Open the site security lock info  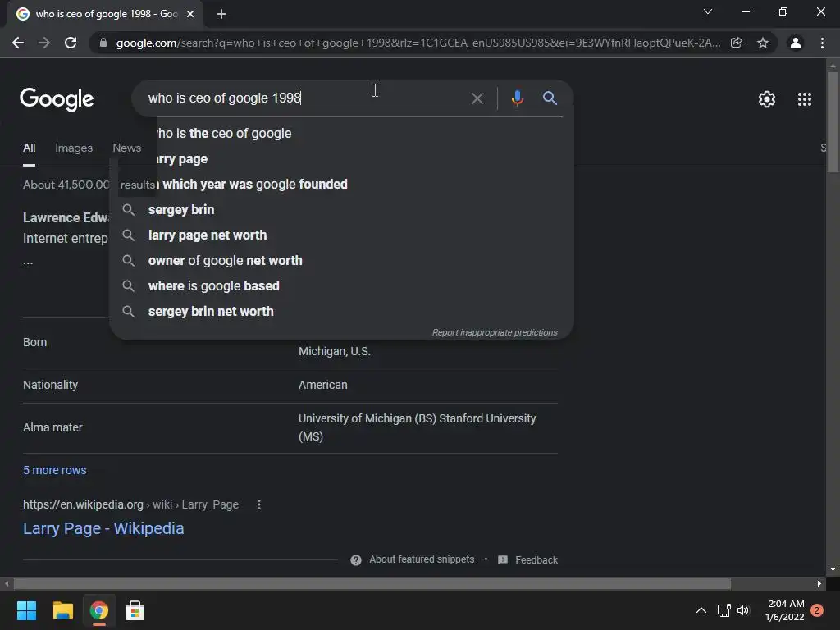[x=103, y=43]
